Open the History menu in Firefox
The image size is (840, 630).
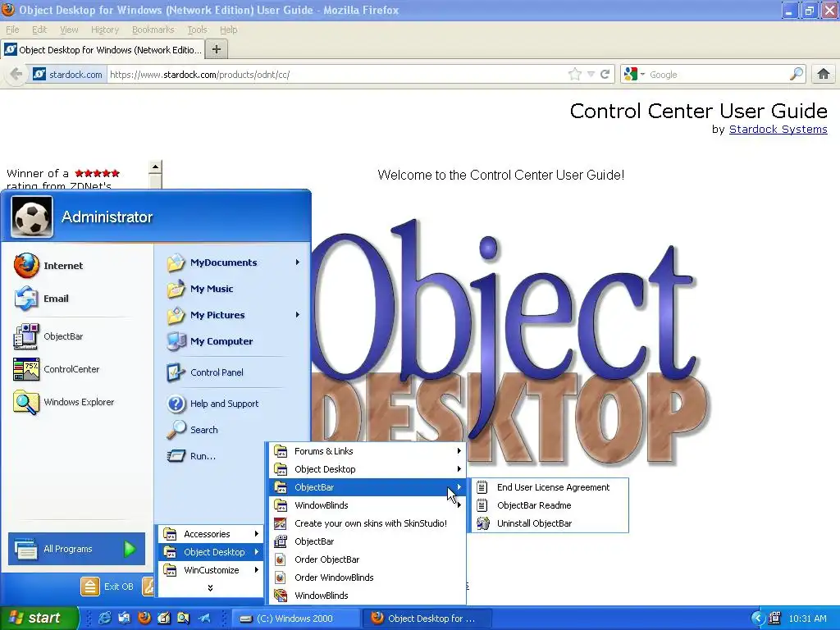[x=104, y=30]
